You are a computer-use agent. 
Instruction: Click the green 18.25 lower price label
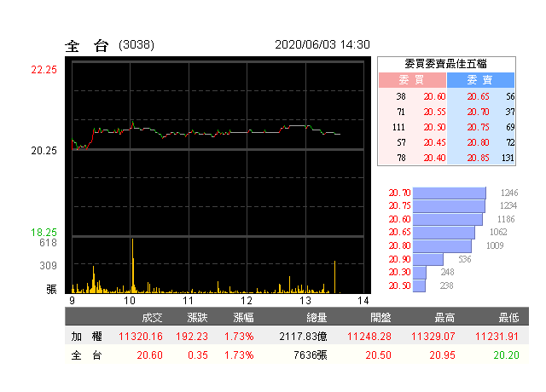coord(44,232)
